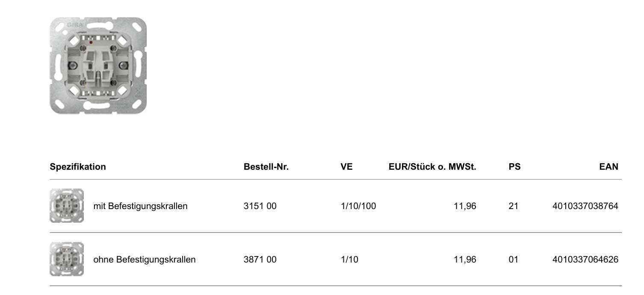This screenshot has width=644, height=295.
Task: Click the PS column header
Action: [x=514, y=167]
